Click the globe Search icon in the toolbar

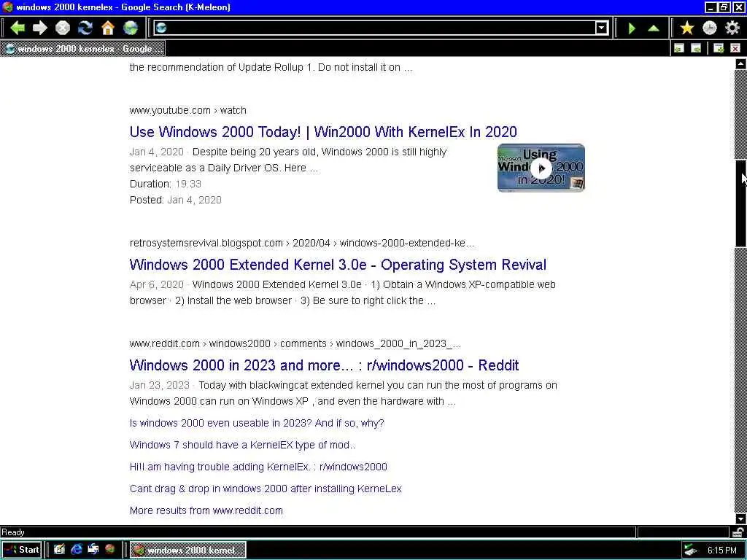tap(131, 28)
